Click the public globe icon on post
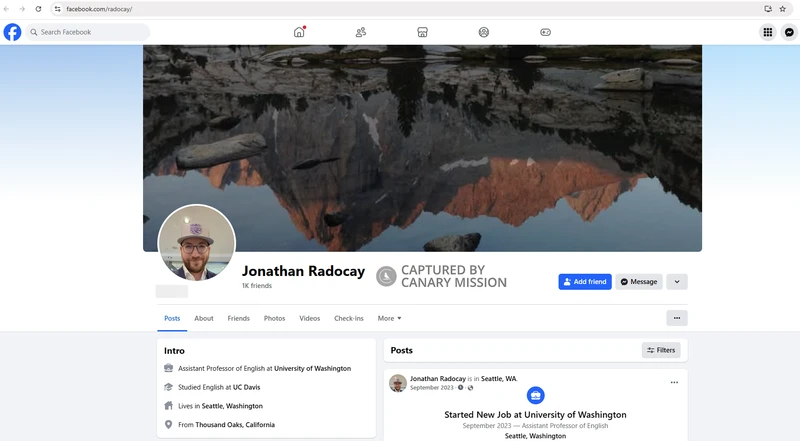The height and width of the screenshot is (441, 800). pos(470,388)
